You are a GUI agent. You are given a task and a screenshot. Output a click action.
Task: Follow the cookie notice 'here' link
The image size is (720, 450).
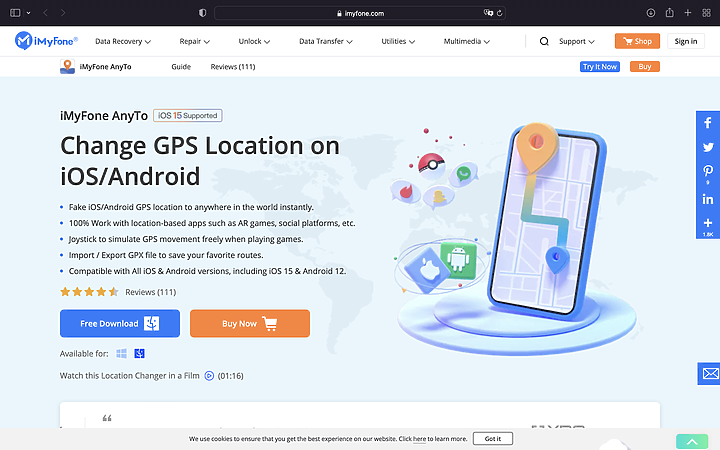[419, 439]
